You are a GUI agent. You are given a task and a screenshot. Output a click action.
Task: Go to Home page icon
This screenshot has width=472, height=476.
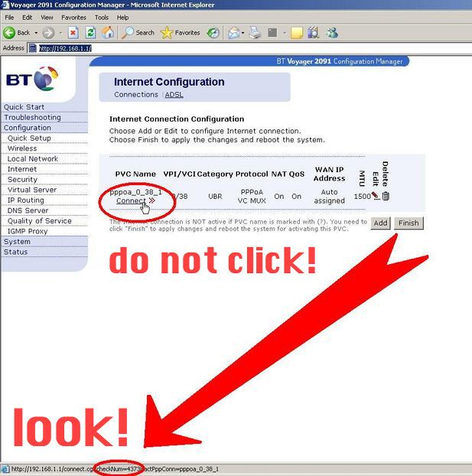pos(108,33)
